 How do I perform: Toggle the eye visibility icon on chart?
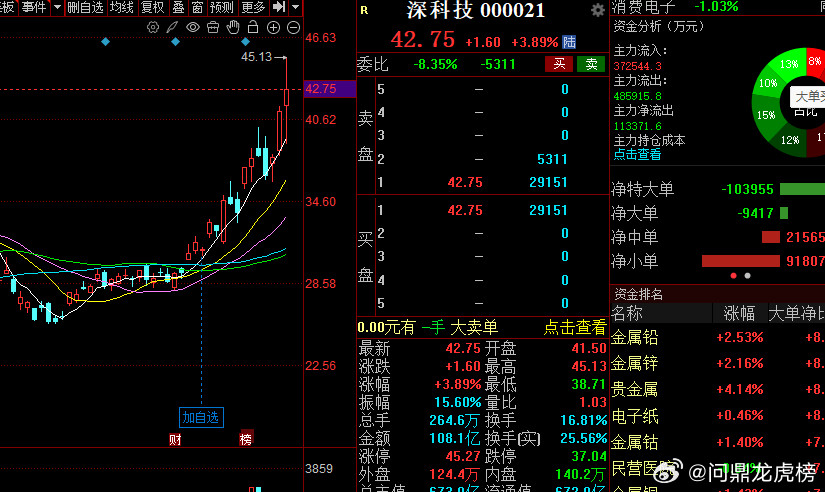point(193,27)
